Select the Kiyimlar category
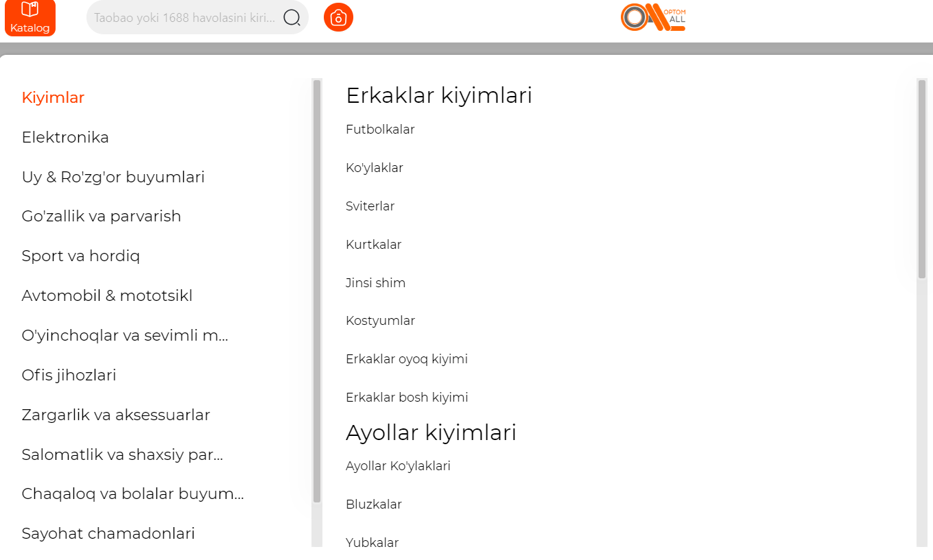 (53, 97)
